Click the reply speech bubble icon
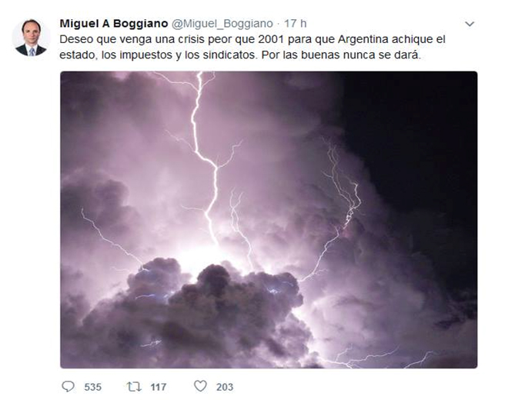The image size is (532, 403). point(69,386)
